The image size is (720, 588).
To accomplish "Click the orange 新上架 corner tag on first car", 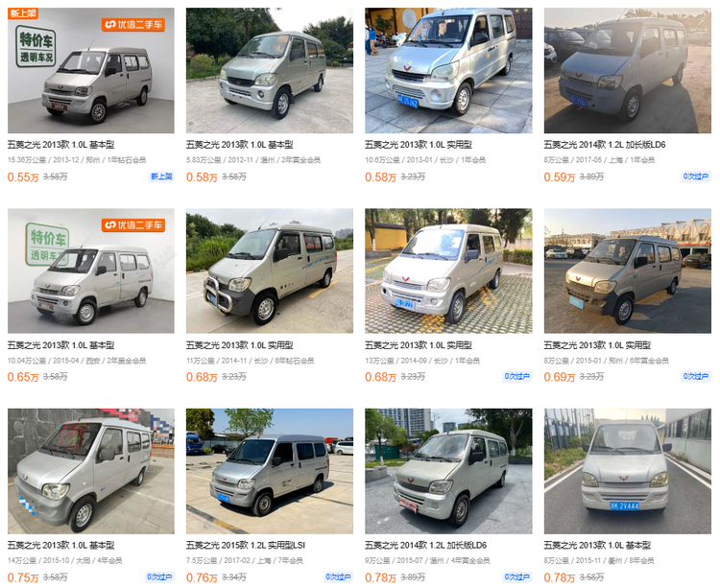I will (x=23, y=13).
